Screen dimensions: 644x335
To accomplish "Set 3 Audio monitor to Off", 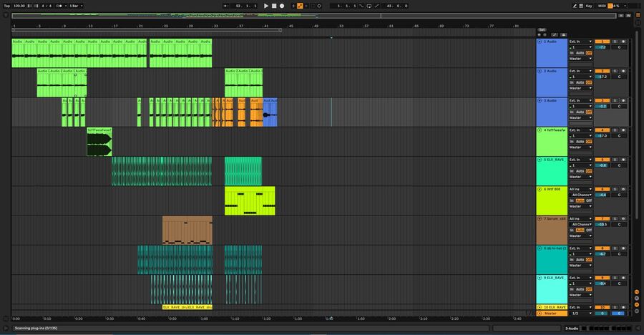I will click(589, 112).
